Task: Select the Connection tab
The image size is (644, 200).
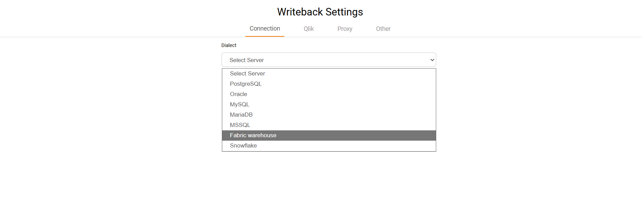Action: pyautogui.click(x=264, y=28)
